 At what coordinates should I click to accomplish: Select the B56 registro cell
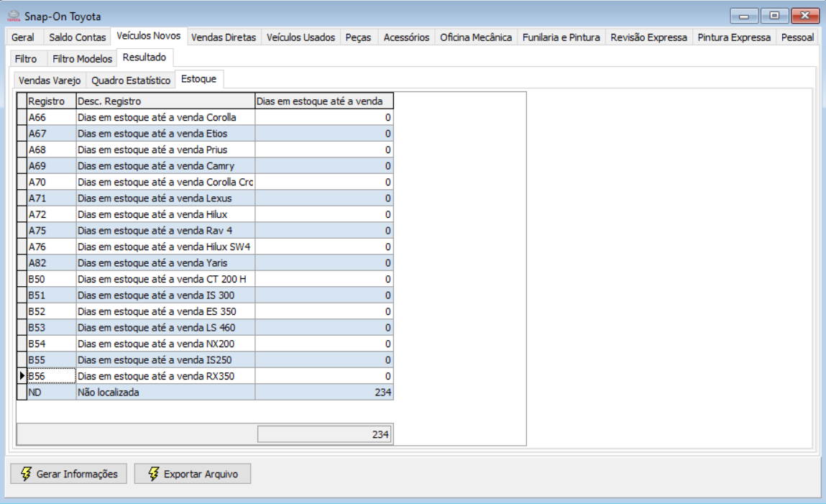[51, 376]
